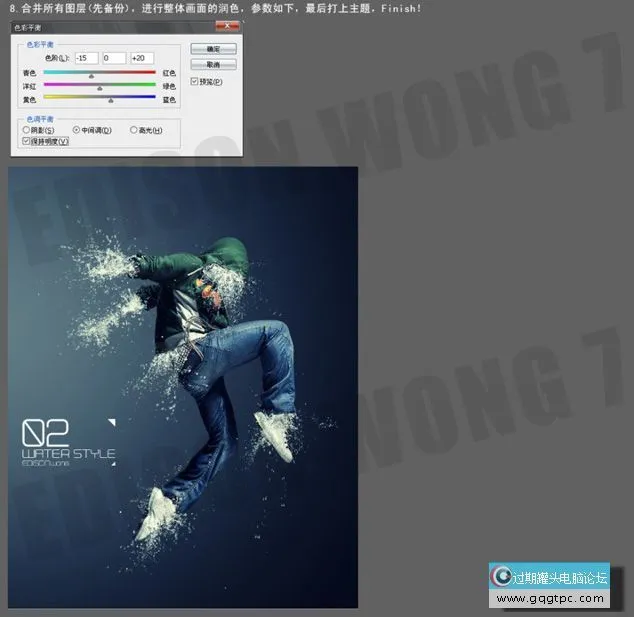Select the 阴影 (Shadows) radio button

(x=26, y=130)
